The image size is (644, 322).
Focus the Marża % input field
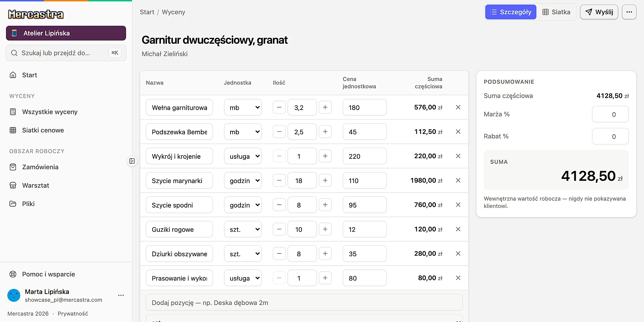610,114
